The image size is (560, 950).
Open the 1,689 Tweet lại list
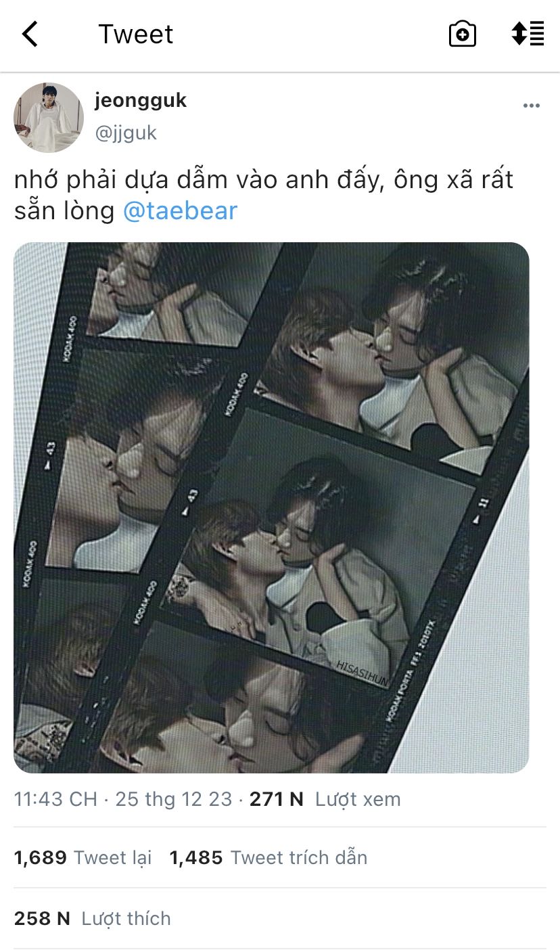pos(83,858)
